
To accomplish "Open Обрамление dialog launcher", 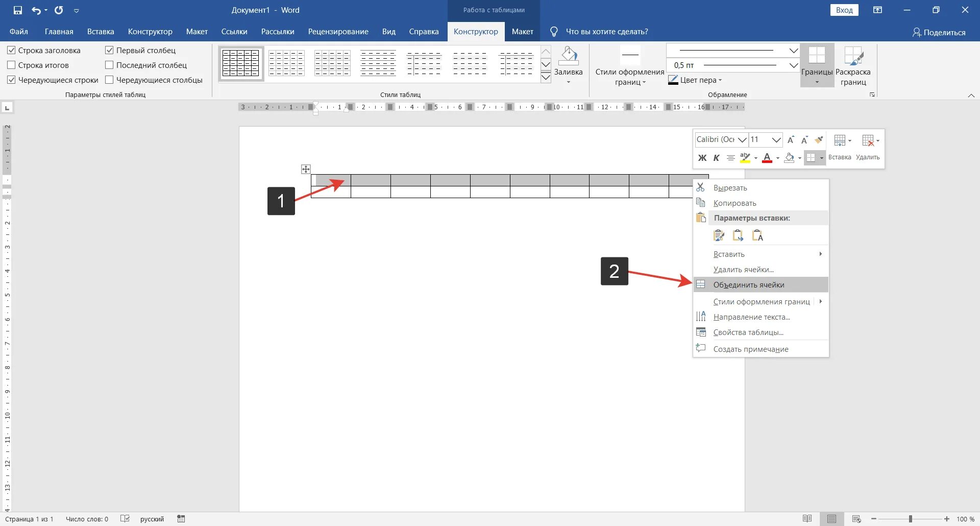I will pyautogui.click(x=872, y=95).
